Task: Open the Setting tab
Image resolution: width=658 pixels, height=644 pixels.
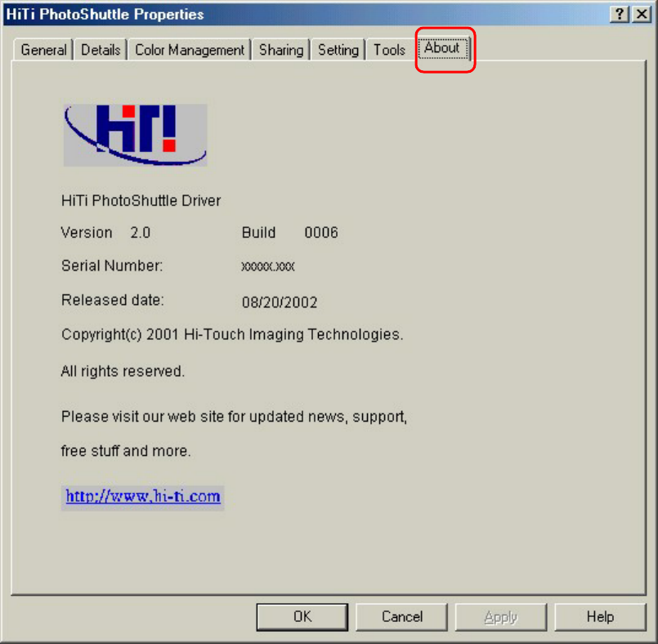Action: [338, 50]
